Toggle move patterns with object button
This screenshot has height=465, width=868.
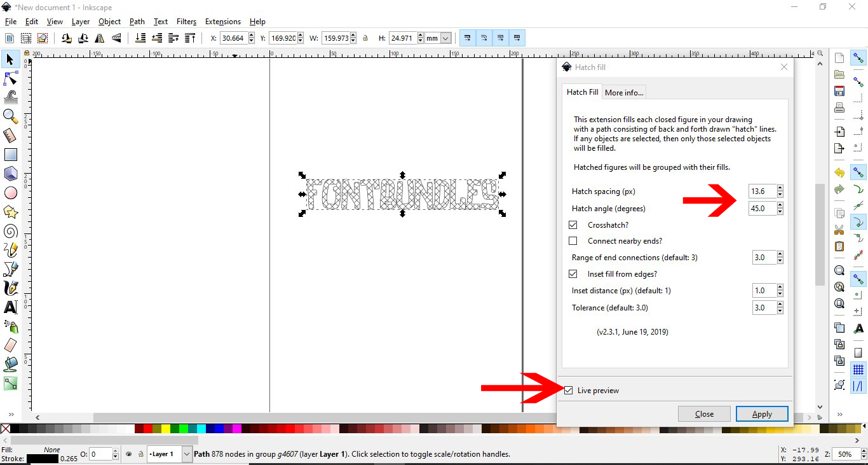pos(517,38)
